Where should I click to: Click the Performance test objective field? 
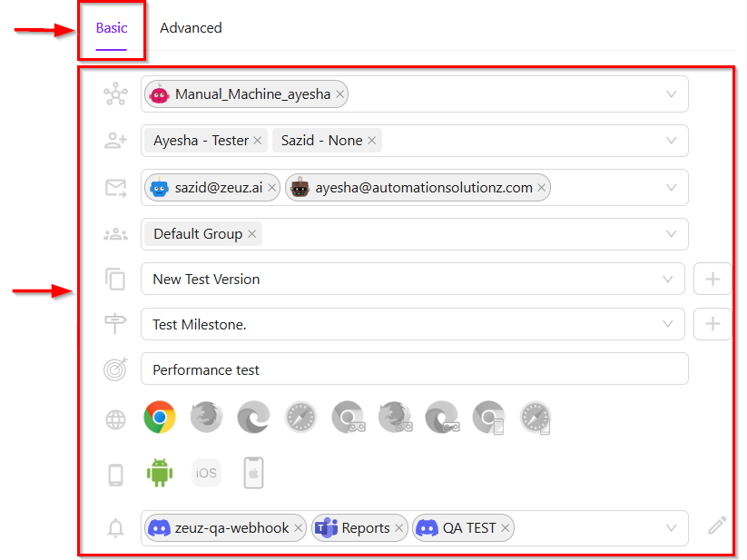coord(414,369)
